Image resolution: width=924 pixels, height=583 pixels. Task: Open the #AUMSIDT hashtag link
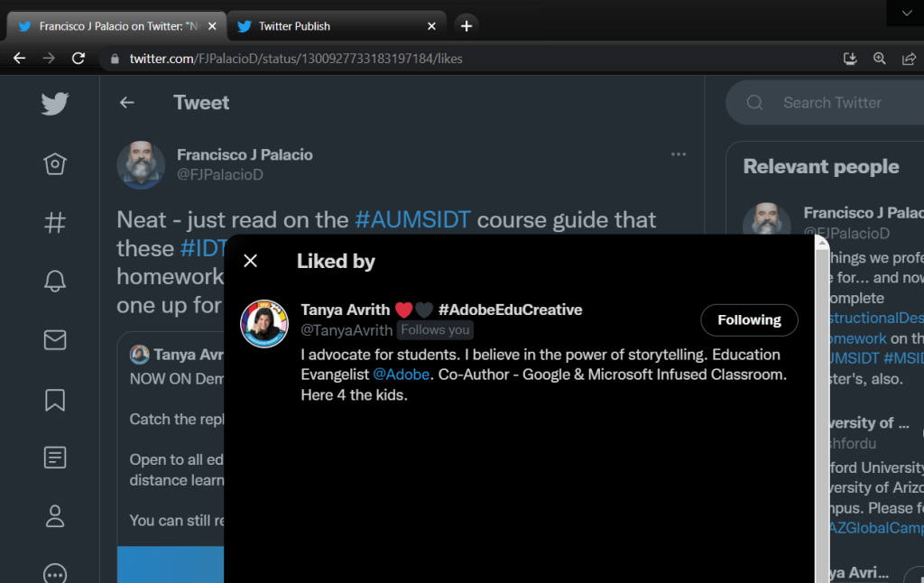(x=413, y=219)
